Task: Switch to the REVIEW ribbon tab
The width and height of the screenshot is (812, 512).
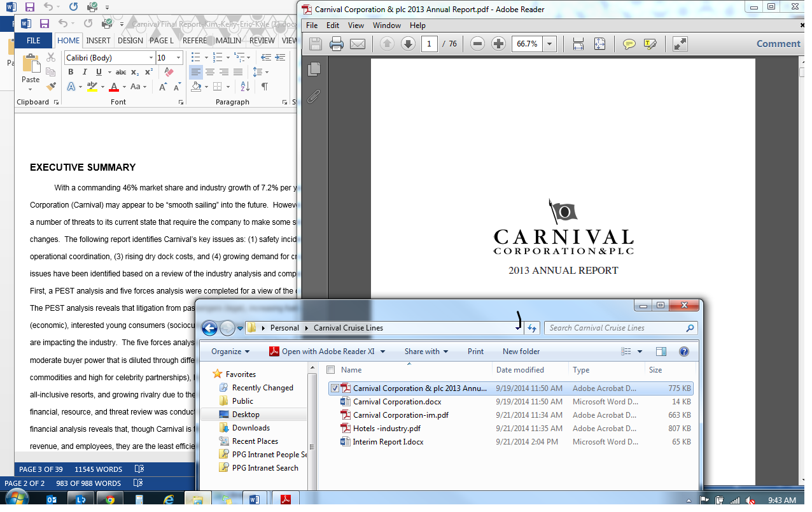Action: [262, 40]
